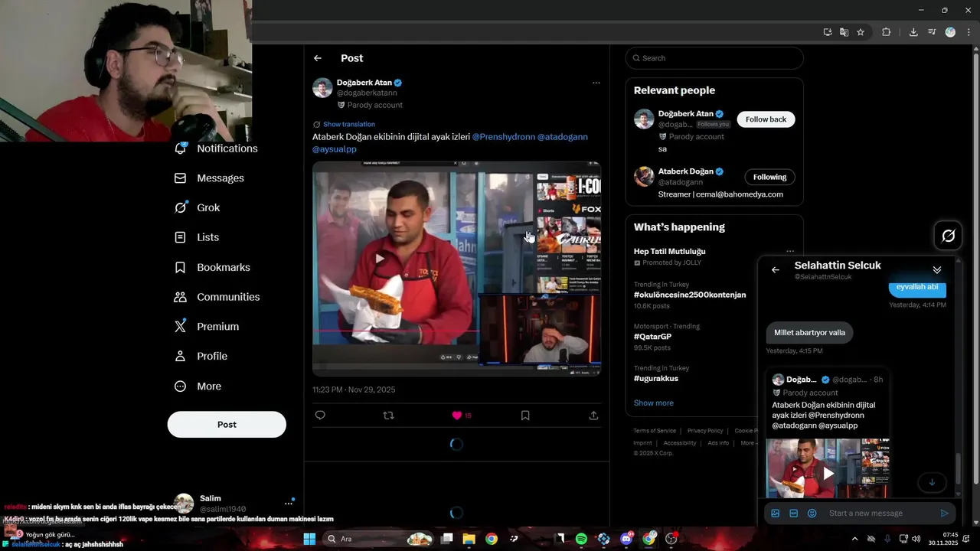Viewport: 980px width, 551px height.
Task: Play the video in the post
Action: tap(379, 259)
